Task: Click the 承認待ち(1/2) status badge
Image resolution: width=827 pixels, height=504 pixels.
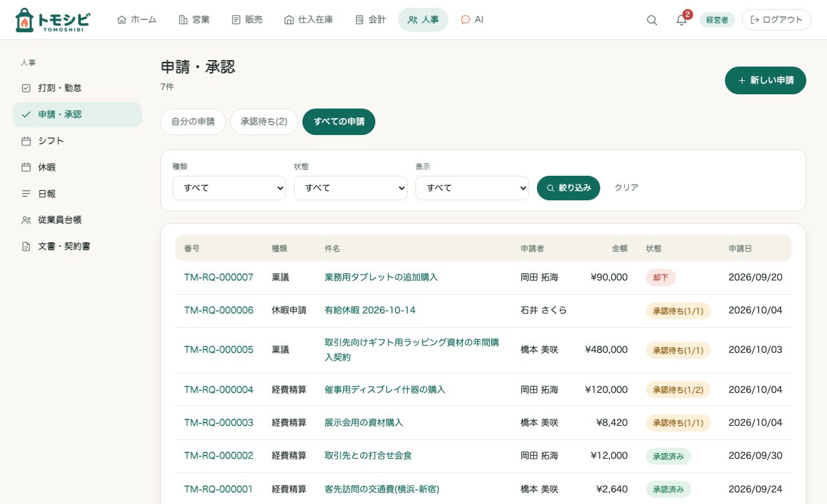Action: [678, 390]
